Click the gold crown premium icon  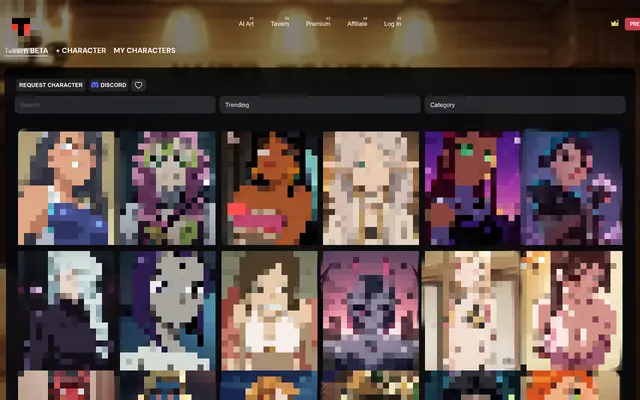click(614, 23)
